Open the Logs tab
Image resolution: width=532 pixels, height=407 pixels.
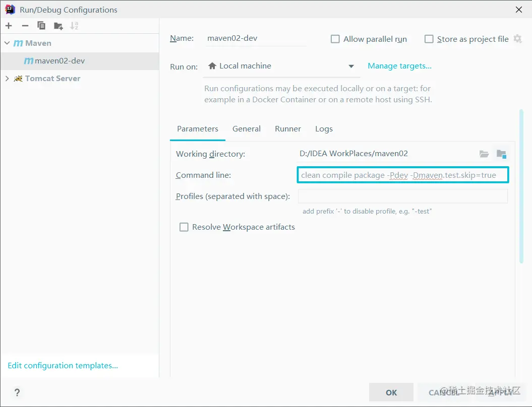coord(324,129)
